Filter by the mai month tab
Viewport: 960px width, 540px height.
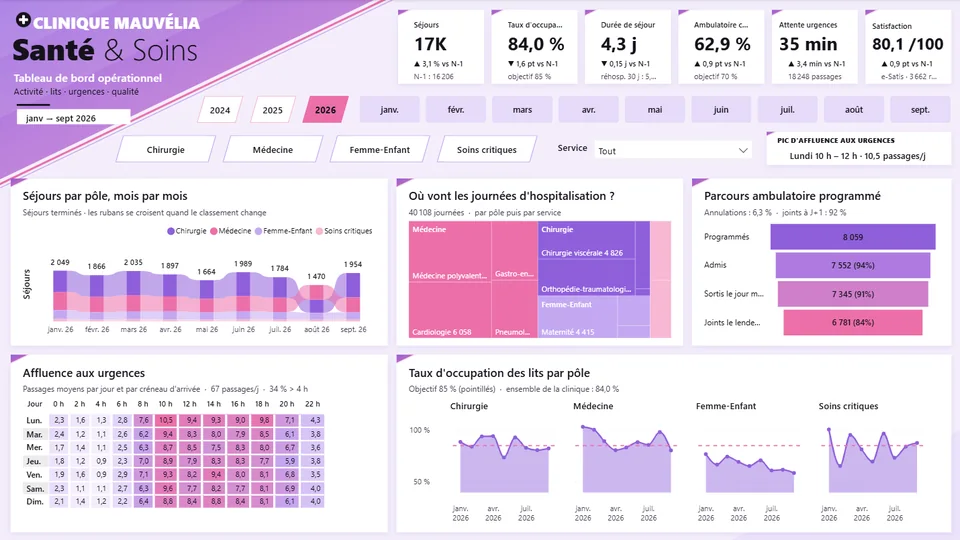coord(654,110)
